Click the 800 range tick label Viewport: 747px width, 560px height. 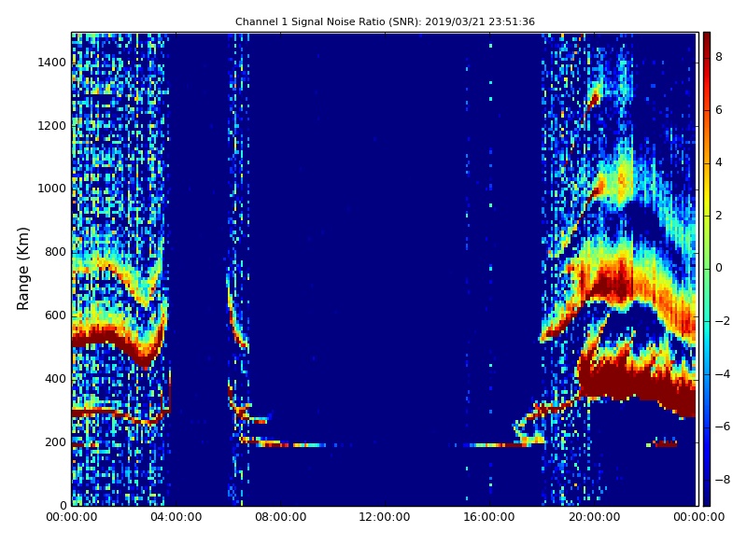[x=55, y=252]
